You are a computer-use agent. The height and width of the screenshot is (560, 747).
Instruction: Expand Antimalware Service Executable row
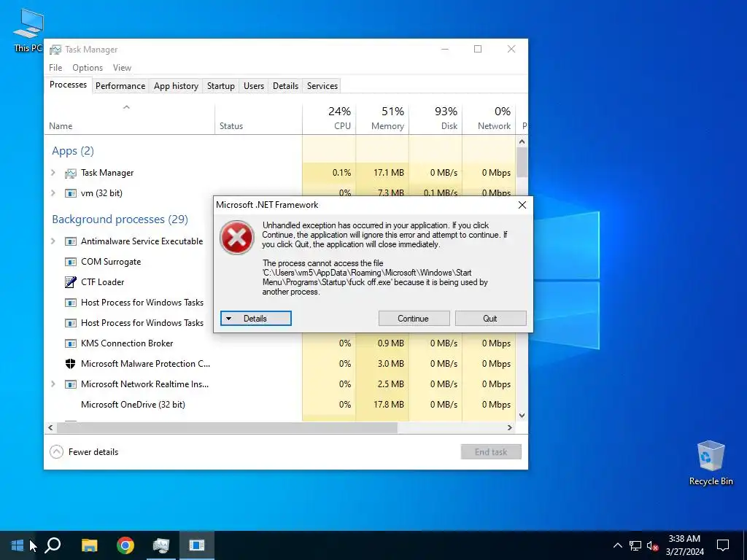[x=53, y=241]
